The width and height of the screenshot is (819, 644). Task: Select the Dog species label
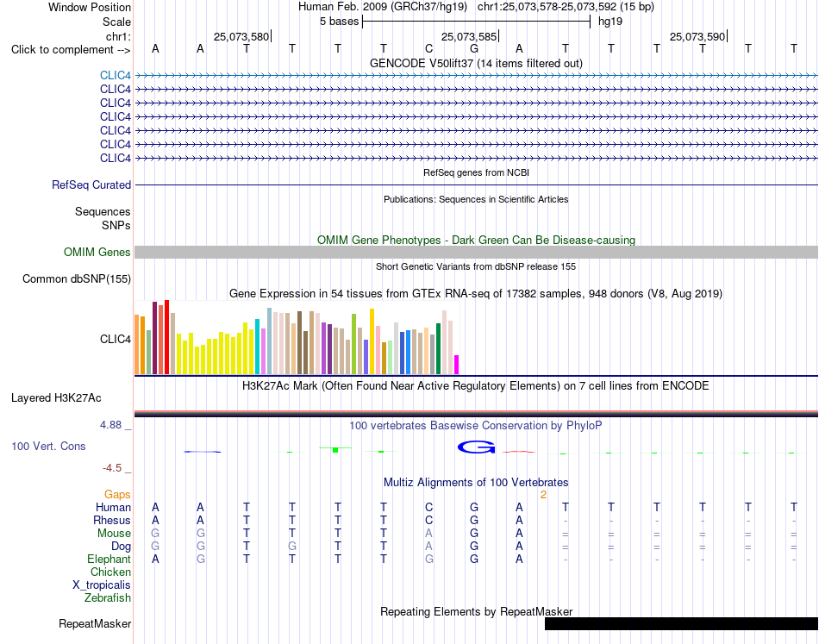(121, 547)
